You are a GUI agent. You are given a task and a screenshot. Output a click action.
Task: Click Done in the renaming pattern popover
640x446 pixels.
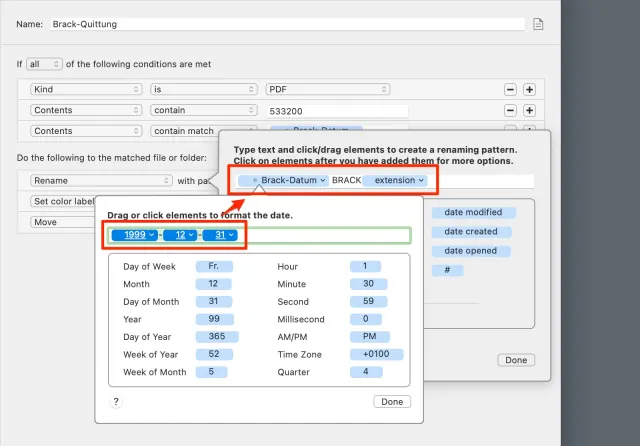[x=516, y=360]
